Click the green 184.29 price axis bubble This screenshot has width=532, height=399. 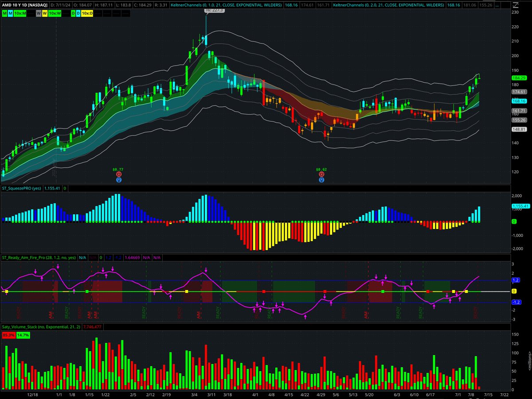[519, 77]
